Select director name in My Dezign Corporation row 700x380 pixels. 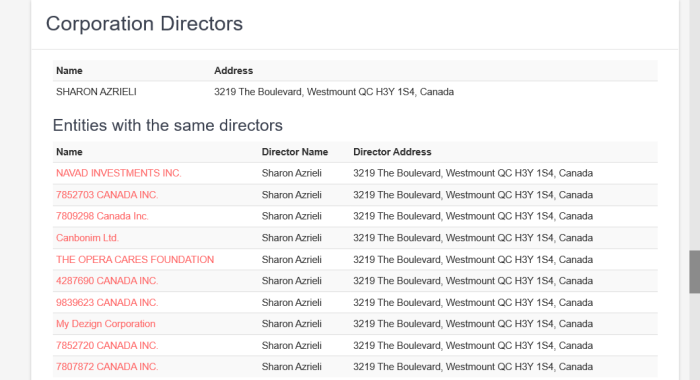(291, 324)
